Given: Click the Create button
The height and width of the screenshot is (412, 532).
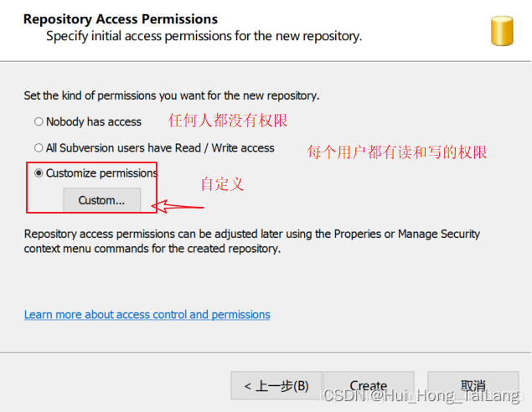Looking at the screenshot, I should tap(369, 386).
